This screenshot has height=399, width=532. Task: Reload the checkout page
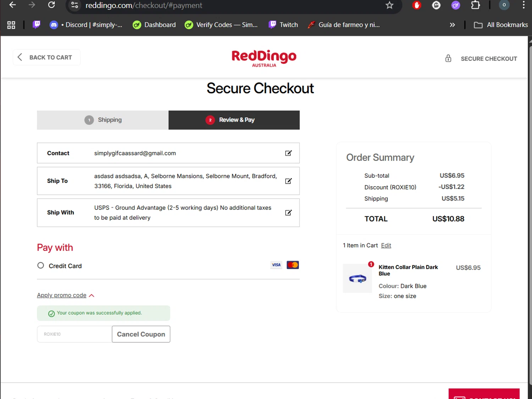(51, 5)
